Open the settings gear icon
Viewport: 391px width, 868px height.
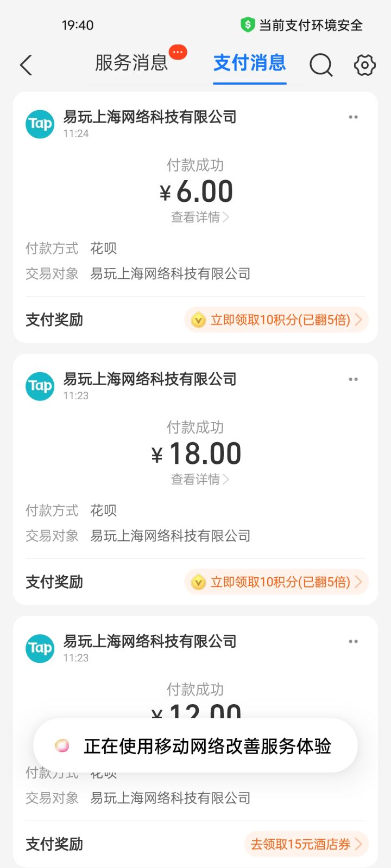pyautogui.click(x=364, y=65)
